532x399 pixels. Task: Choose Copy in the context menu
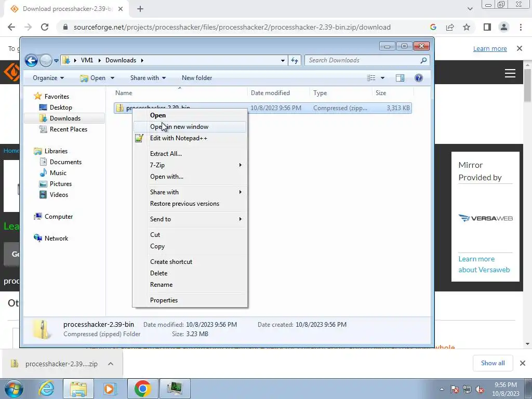tap(190, 246)
